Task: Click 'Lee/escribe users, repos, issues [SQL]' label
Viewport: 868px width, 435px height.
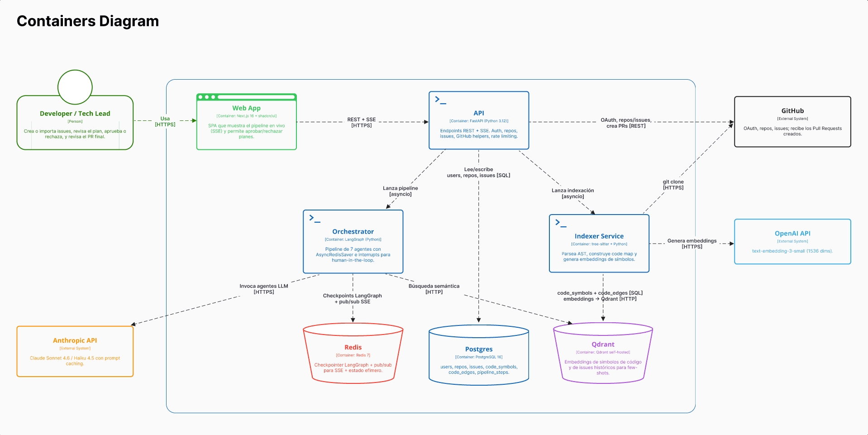Action: [x=478, y=172]
